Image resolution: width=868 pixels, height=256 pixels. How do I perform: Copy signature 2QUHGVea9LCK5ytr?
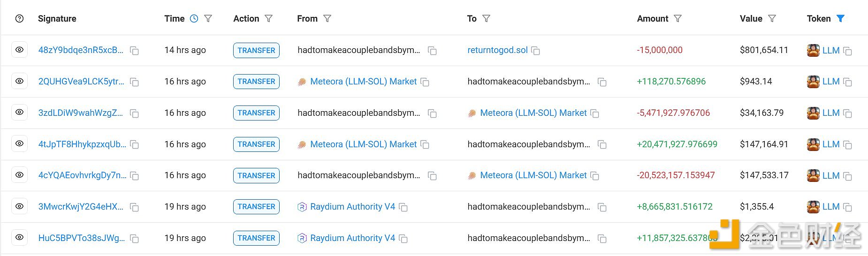pos(134,82)
